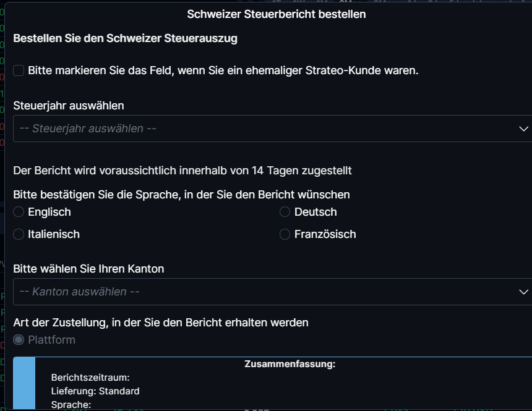Click the "Art der Zustellung" label text
The image size is (532, 411).
click(161, 323)
